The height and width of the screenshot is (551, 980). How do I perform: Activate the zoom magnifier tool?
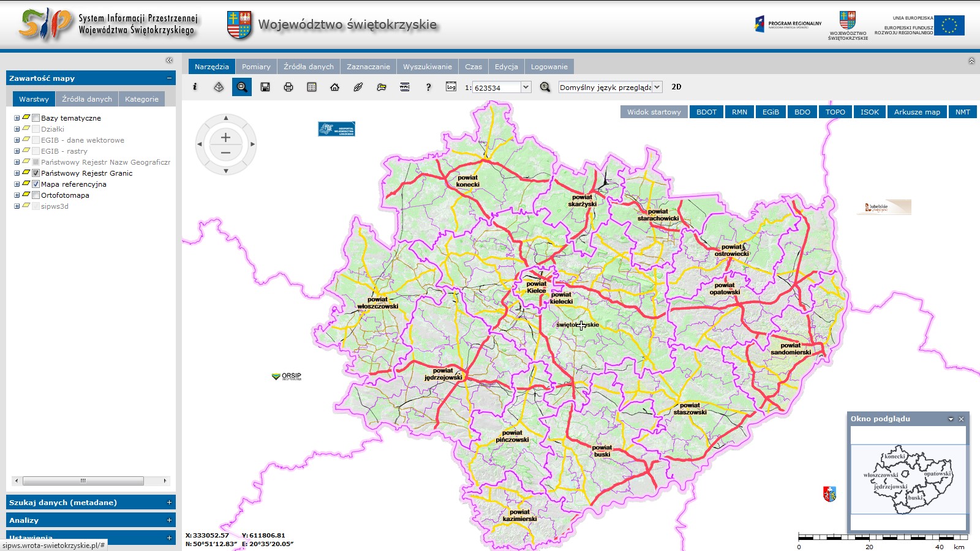coord(242,87)
